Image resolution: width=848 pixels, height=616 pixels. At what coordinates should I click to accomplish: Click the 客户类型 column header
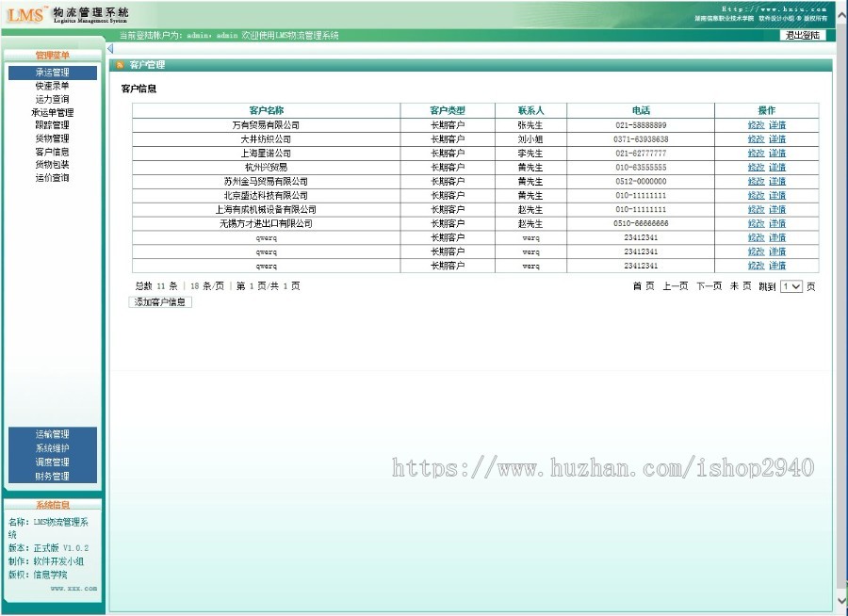click(448, 110)
